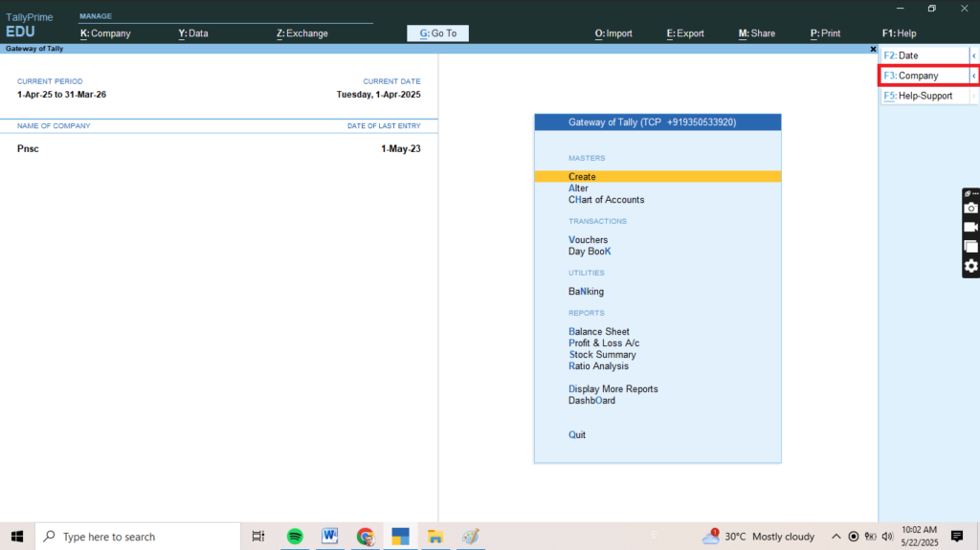The height and width of the screenshot is (550, 980).
Task: Click the F5: Help-Support button
Action: point(925,96)
